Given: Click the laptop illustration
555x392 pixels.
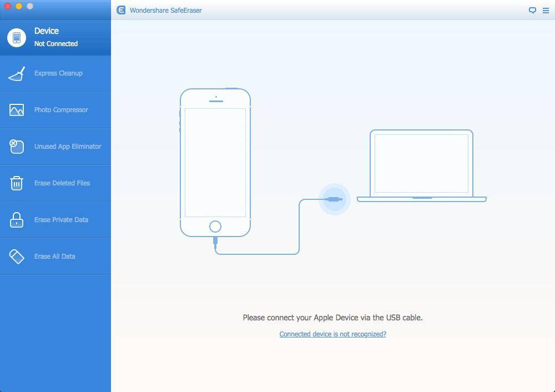Looking at the screenshot, I should coord(422,165).
